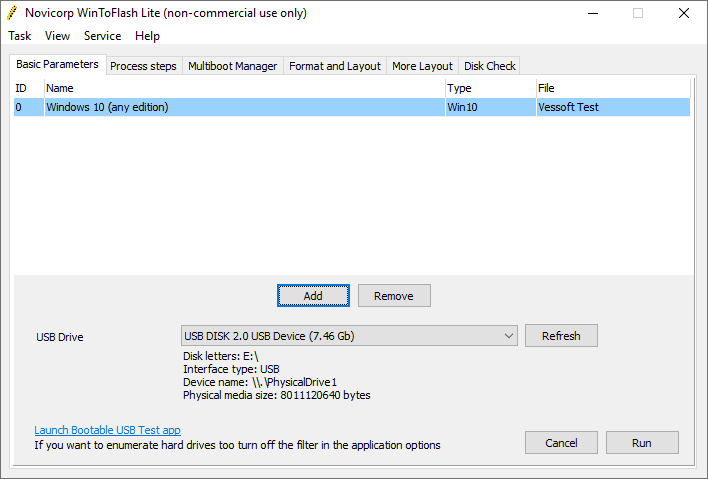
Task: Open the Format and Layout tab
Action: pos(335,66)
